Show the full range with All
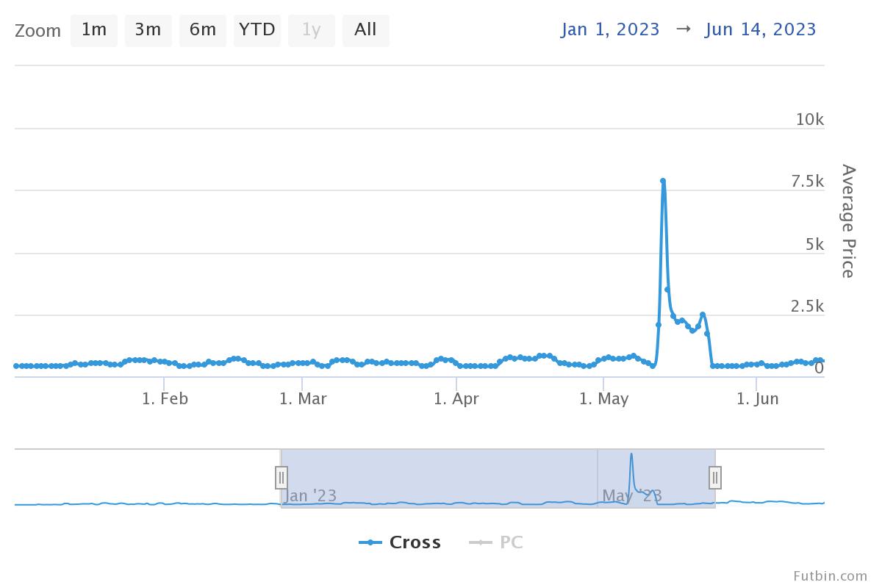Image resolution: width=882 pixels, height=588 pixels. pos(365,30)
